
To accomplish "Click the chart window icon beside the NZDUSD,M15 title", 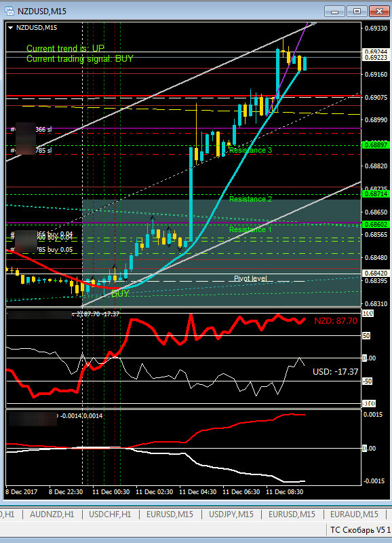I will 9,11.
